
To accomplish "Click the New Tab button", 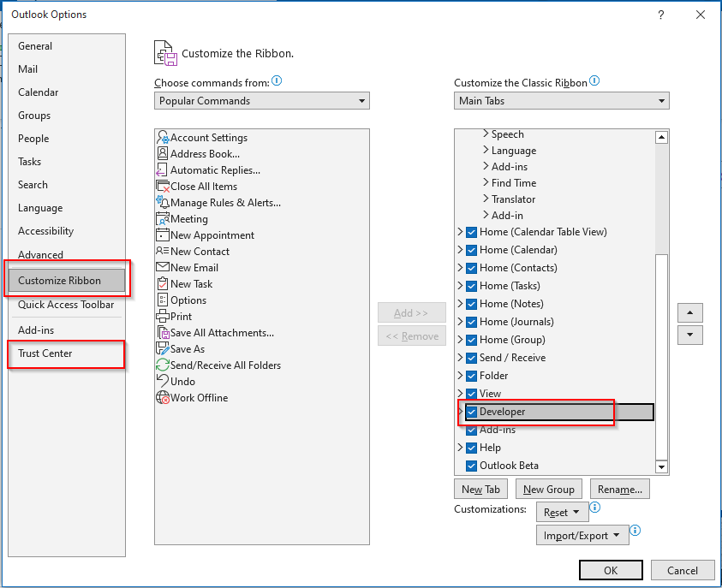I will [480, 490].
